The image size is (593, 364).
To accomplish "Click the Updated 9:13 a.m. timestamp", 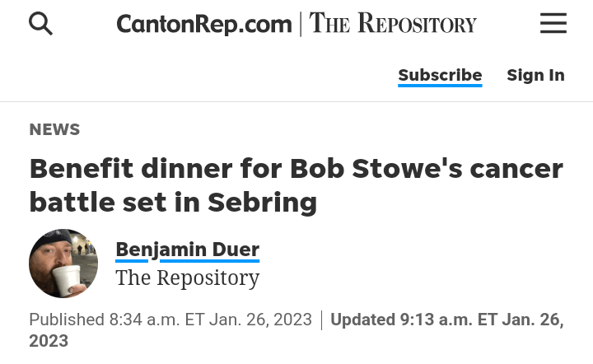I will click(x=446, y=320).
